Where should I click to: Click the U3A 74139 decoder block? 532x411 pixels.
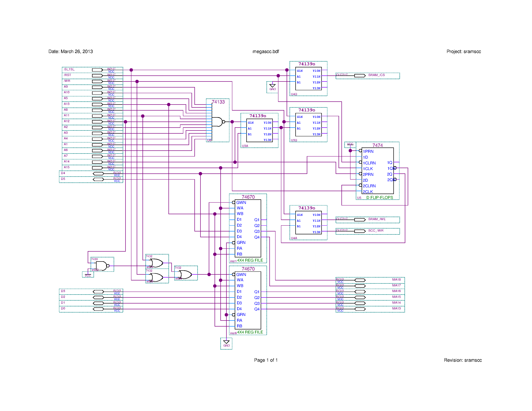[x=259, y=130]
